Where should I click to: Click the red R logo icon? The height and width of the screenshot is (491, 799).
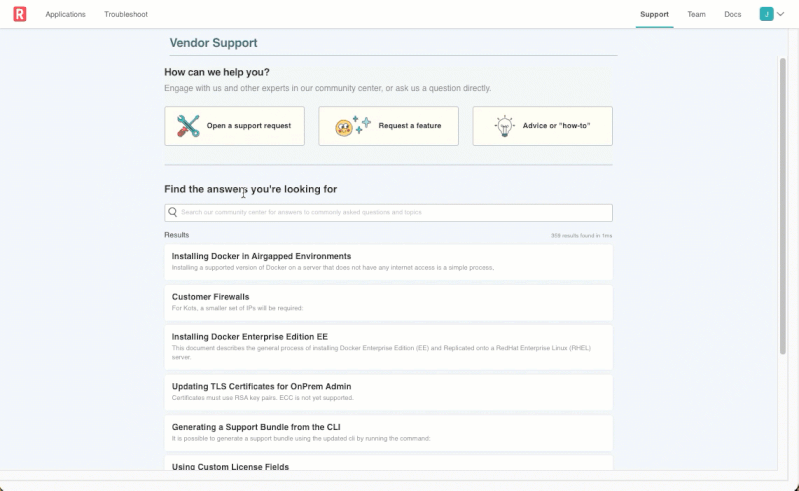point(20,14)
